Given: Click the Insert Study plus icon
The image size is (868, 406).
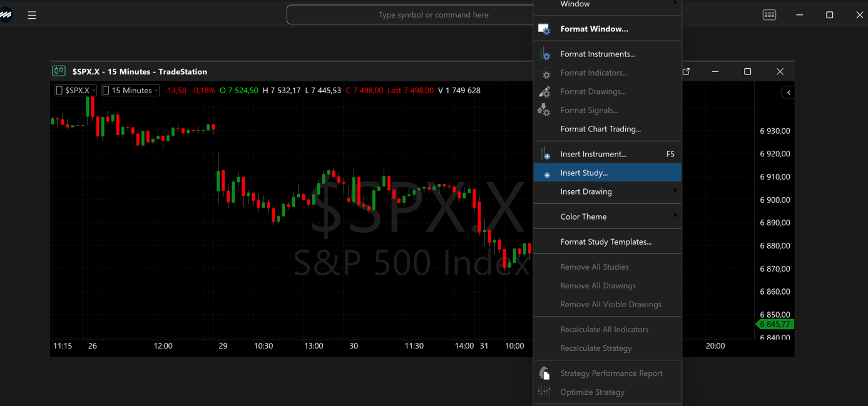Looking at the screenshot, I should (x=547, y=175).
